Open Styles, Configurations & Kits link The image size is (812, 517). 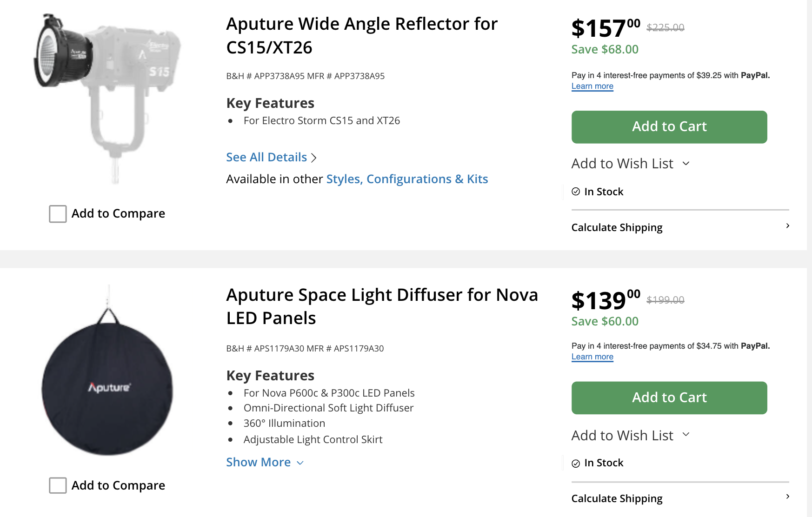coord(407,179)
